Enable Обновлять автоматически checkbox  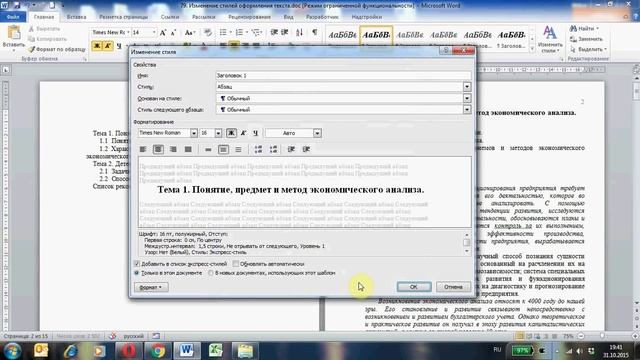[236, 264]
